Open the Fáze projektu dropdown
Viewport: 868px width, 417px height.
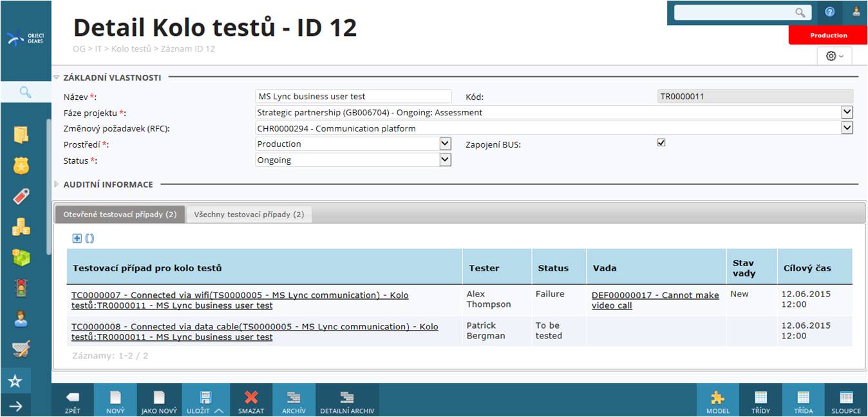[x=847, y=112]
